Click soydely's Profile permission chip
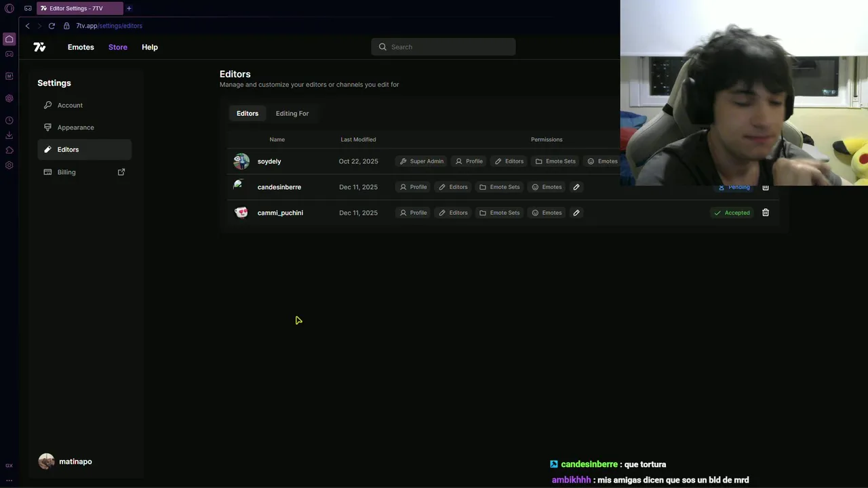Image resolution: width=868 pixels, height=488 pixels. (469, 161)
